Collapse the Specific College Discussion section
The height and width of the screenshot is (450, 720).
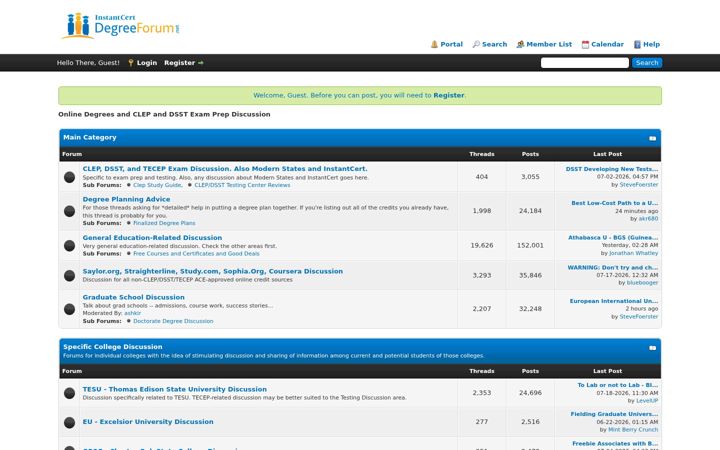[x=652, y=348]
